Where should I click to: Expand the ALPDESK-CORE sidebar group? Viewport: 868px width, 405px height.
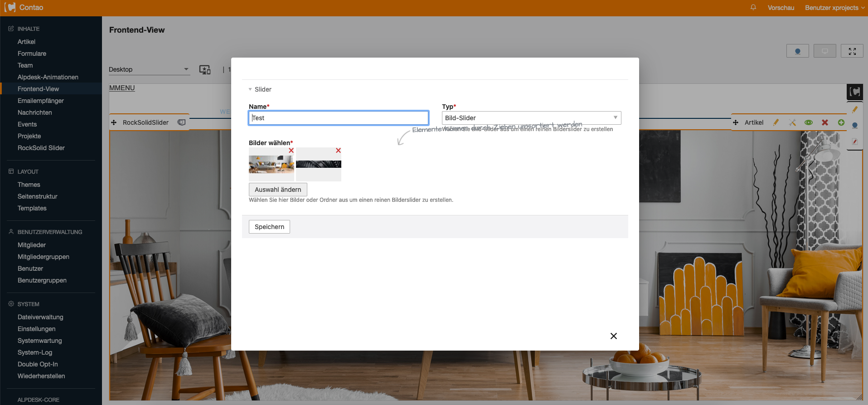tap(39, 400)
